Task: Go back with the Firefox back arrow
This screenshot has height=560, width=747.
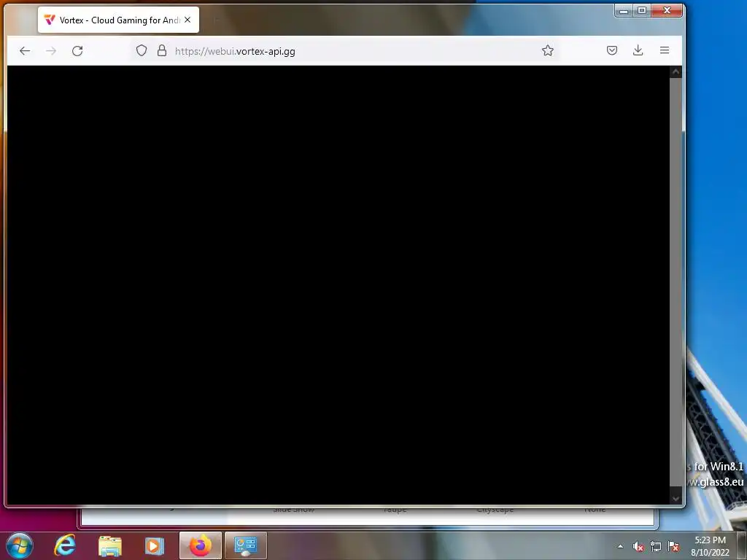Action: click(x=25, y=50)
